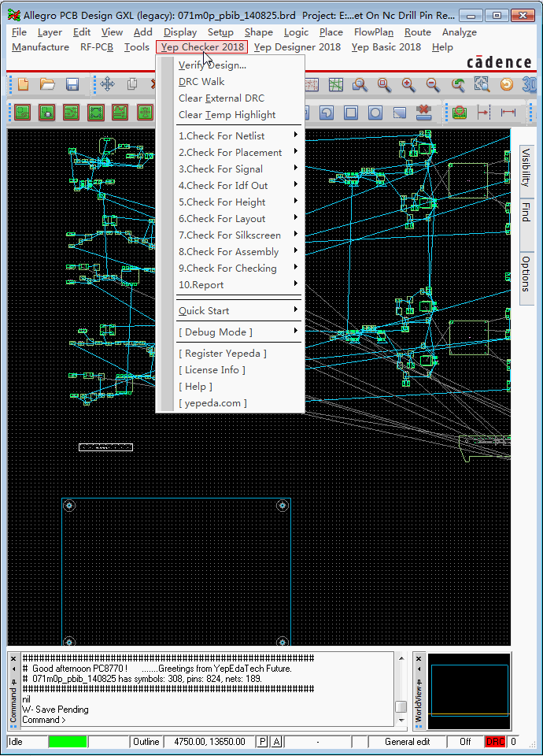543x756 pixels.
Task: Click the Zoom Out minus magnifier
Action: 433,85
